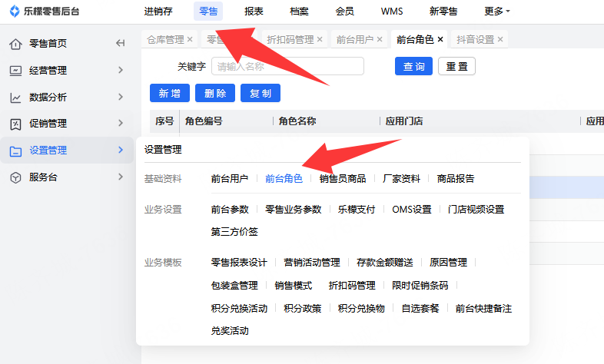Open 零售报表设计 link
Screen dimensions: 604x364
(x=239, y=263)
